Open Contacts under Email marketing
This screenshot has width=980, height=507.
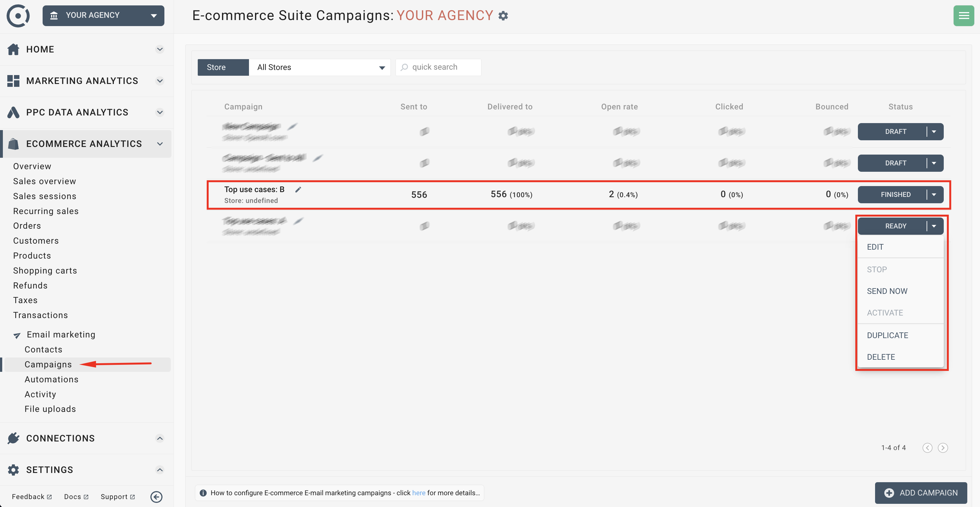43,350
